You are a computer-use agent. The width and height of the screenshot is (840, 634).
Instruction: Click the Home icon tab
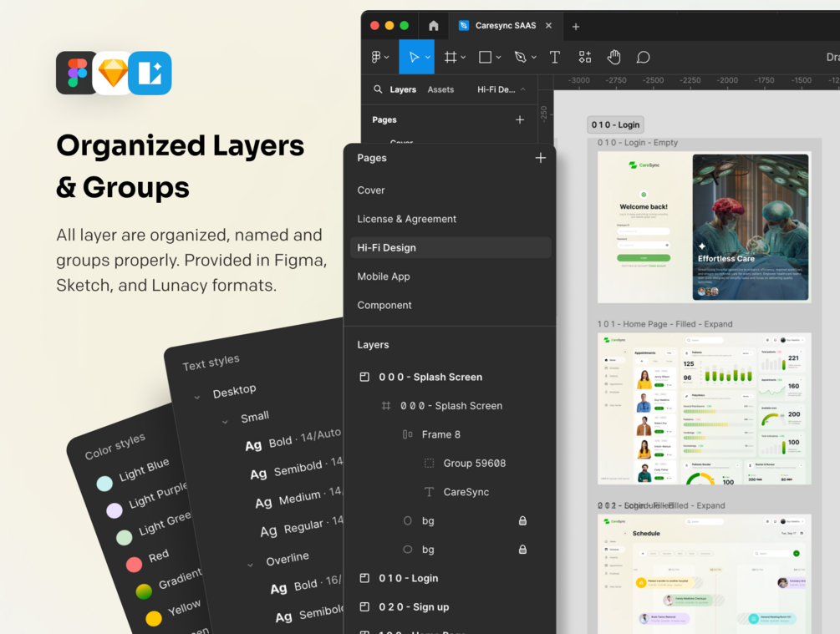click(434, 26)
